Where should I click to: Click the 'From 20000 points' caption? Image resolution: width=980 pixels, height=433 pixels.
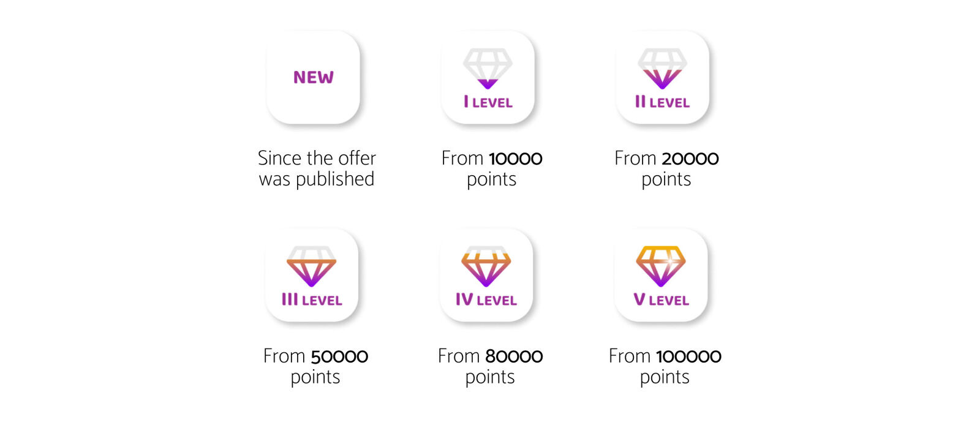click(666, 168)
